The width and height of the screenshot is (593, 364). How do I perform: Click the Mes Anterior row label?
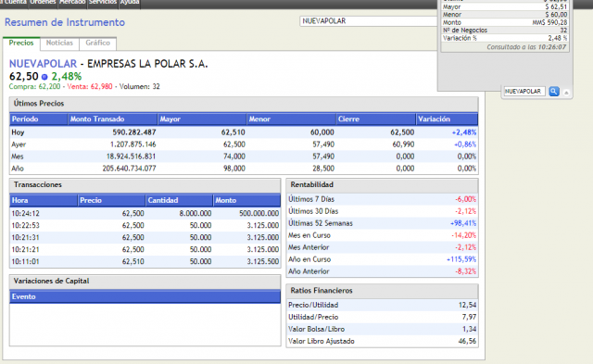pyautogui.click(x=309, y=247)
